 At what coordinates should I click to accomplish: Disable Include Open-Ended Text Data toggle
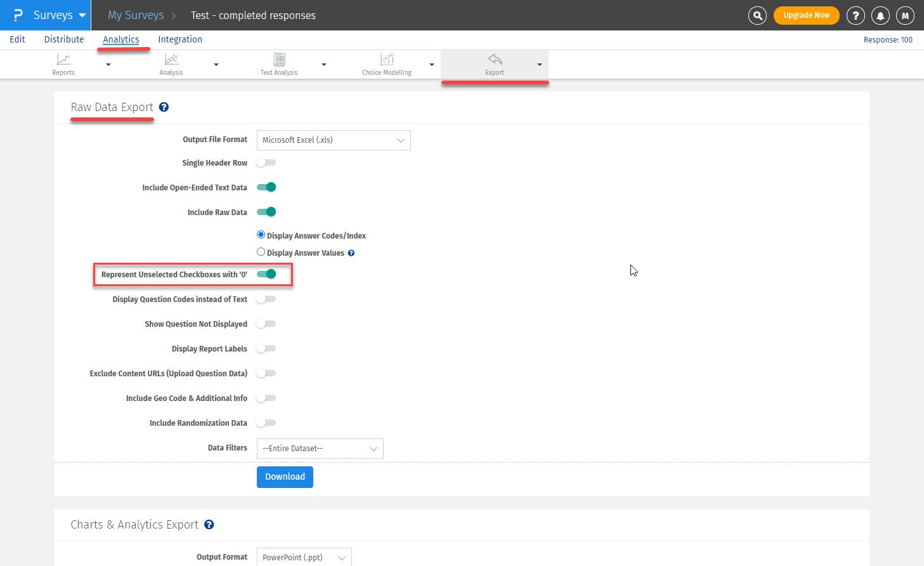(x=266, y=187)
